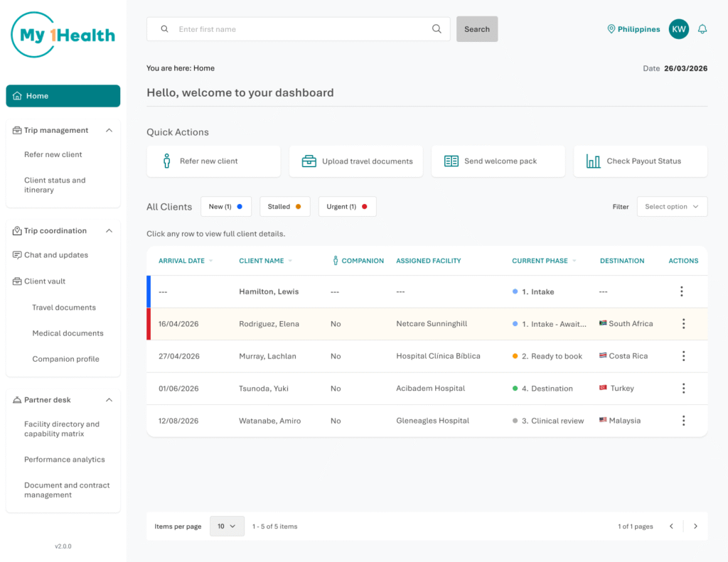Image resolution: width=728 pixels, height=562 pixels.
Task: Collapse the Trip coordination section
Action: pos(109,231)
